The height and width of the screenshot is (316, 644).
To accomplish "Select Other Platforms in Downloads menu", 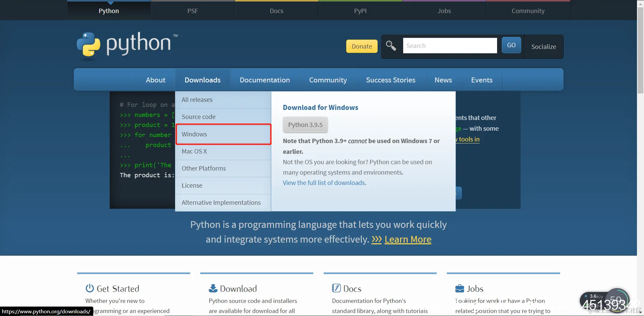I will tap(223, 169).
